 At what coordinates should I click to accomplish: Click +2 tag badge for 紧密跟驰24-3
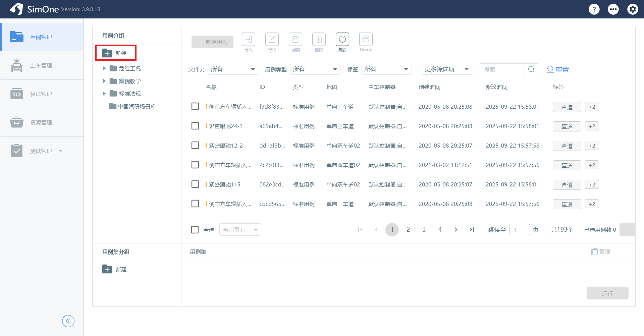point(592,126)
